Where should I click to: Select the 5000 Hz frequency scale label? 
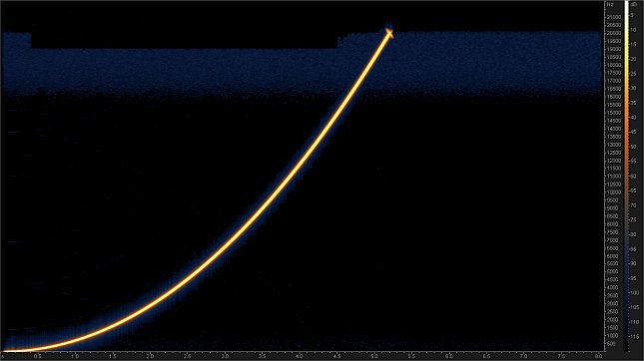[x=612, y=272]
